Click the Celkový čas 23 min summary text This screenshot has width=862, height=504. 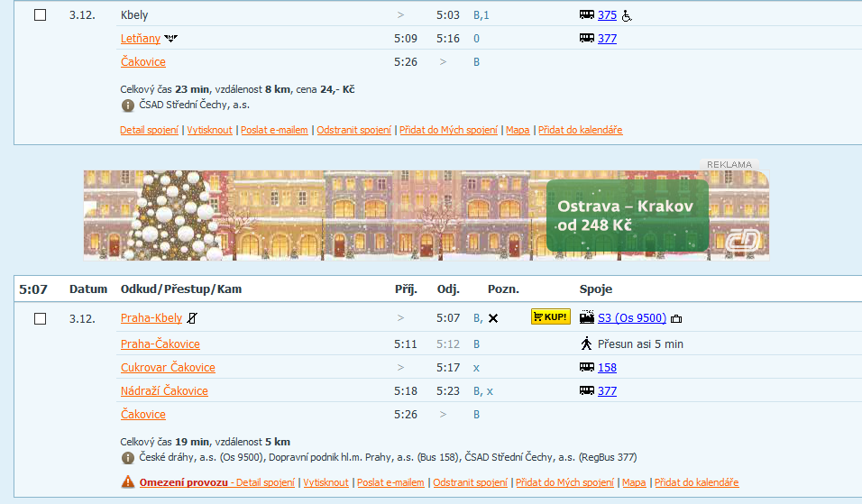pos(237,89)
